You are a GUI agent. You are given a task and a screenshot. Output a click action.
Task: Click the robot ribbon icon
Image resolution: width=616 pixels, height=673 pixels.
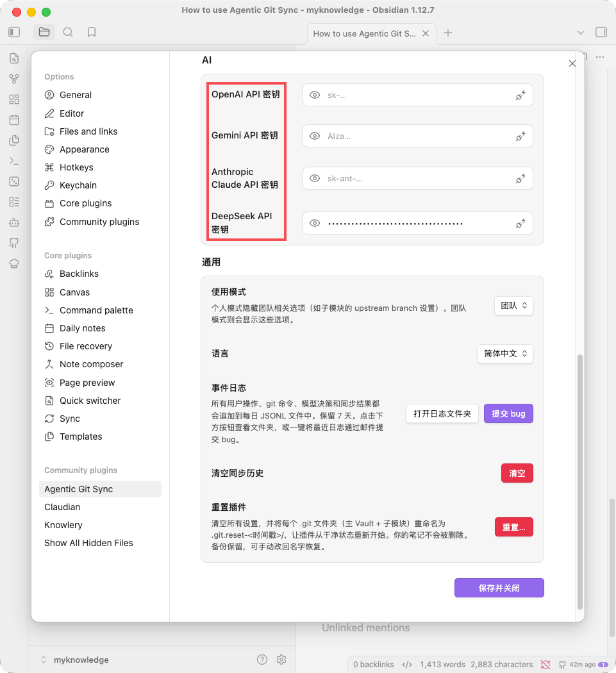coord(14,222)
